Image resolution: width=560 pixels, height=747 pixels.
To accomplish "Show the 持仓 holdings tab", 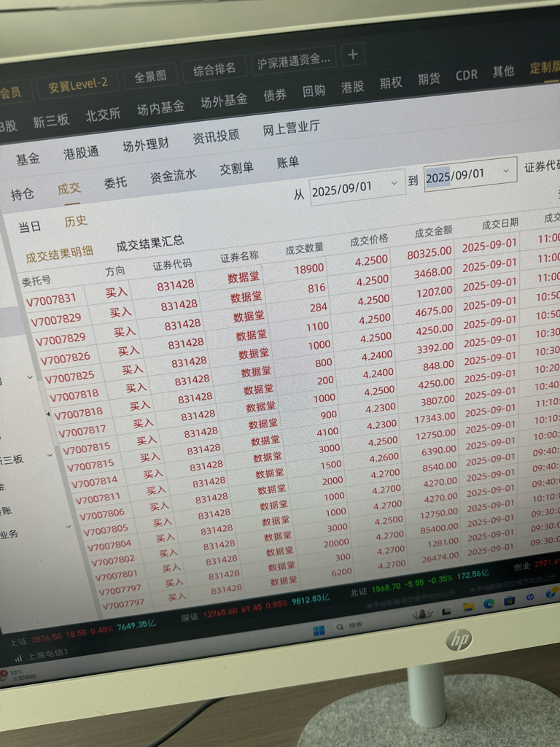I will point(23,194).
